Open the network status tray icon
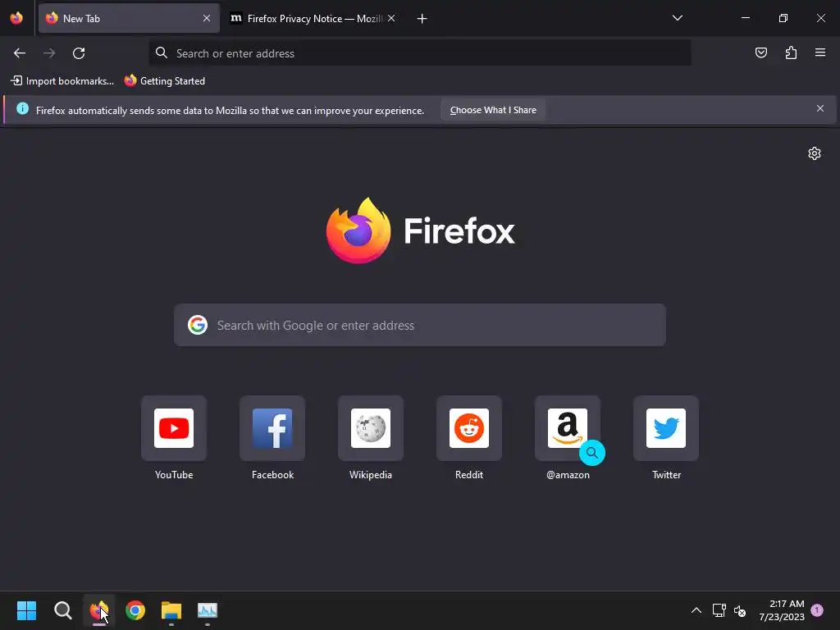The height and width of the screenshot is (630, 840). coord(719,610)
